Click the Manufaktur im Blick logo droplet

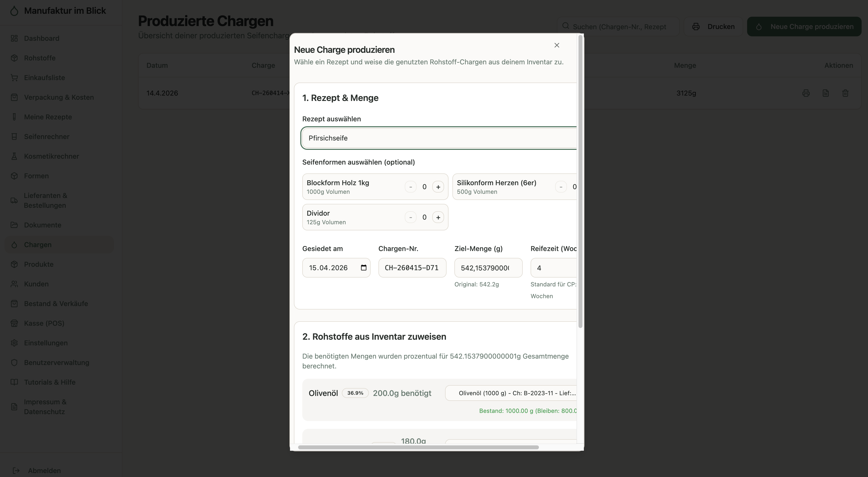14,11
